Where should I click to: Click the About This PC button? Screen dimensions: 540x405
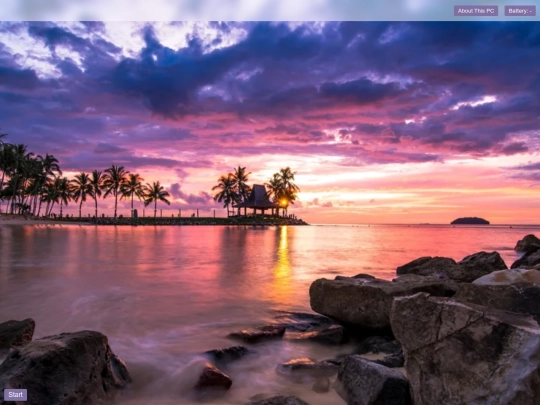[476, 11]
